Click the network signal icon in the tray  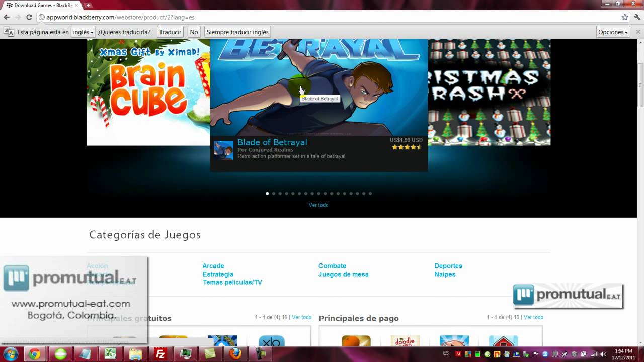594,354
